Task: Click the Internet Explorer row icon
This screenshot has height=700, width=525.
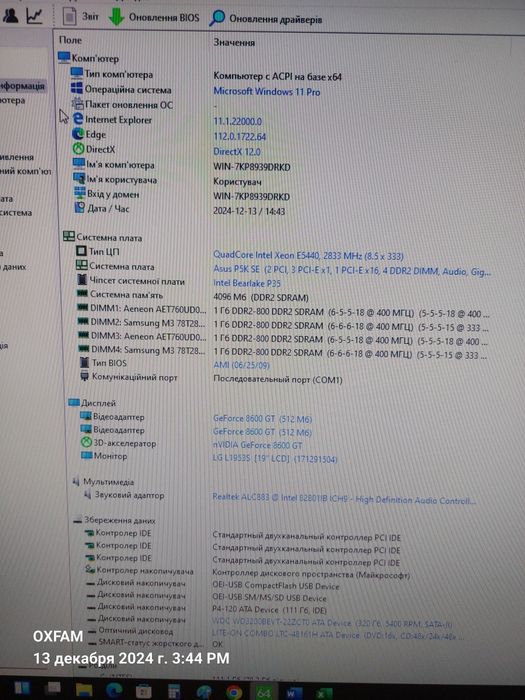Action: pyautogui.click(x=78, y=118)
